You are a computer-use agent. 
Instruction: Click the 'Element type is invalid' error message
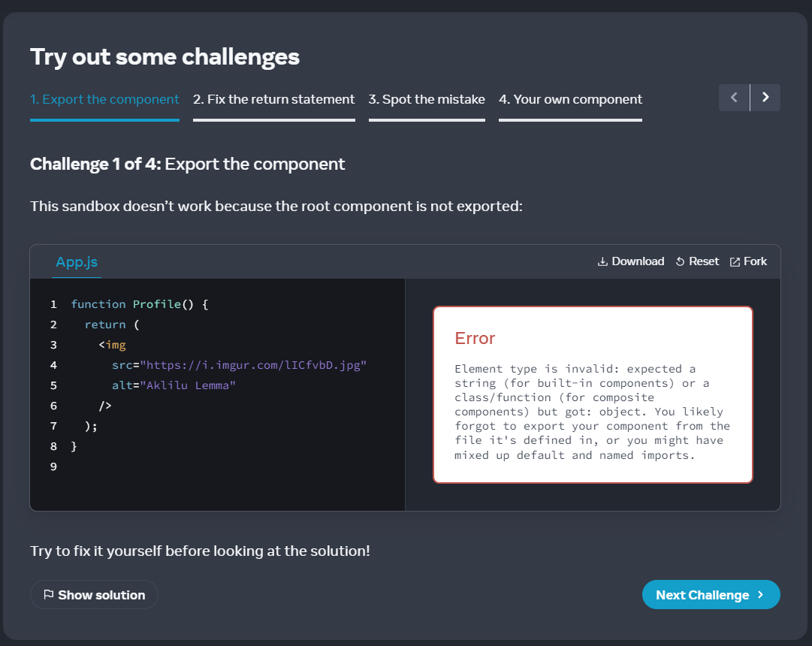pyautogui.click(x=593, y=412)
